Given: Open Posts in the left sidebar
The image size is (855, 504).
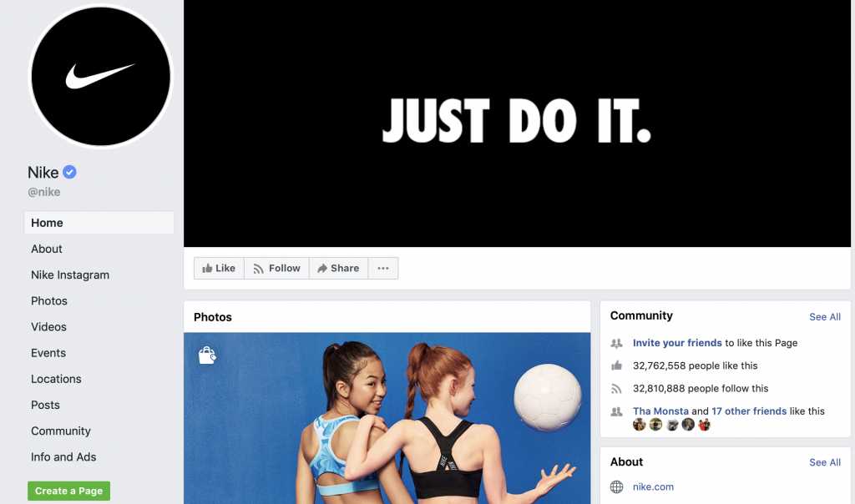Looking at the screenshot, I should pos(45,405).
